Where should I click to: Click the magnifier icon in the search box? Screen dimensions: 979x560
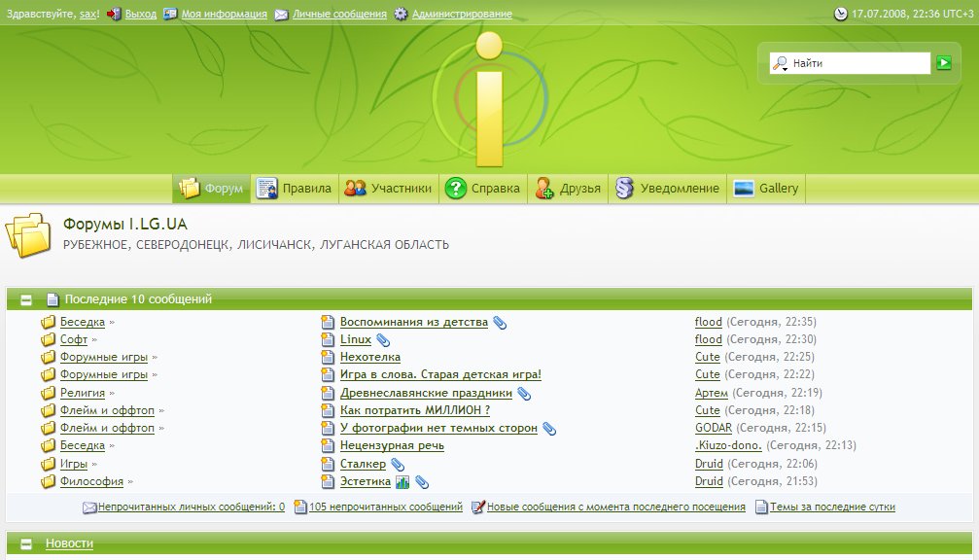pos(783,62)
